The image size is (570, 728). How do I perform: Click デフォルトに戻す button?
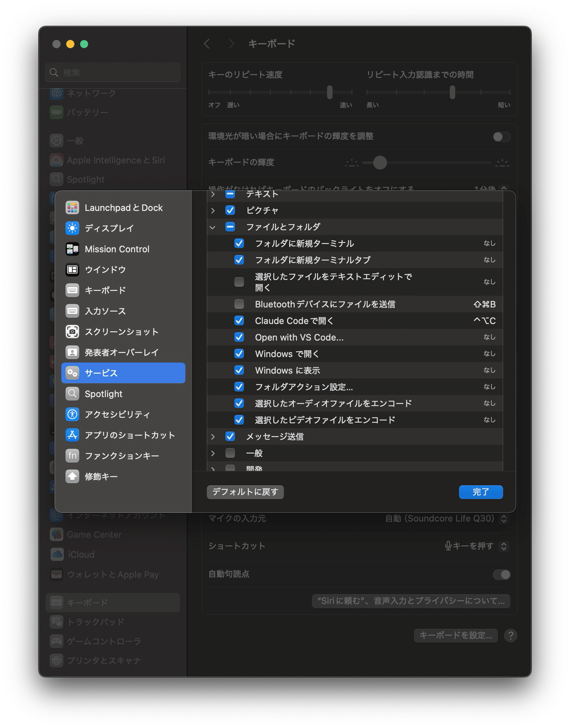(246, 492)
